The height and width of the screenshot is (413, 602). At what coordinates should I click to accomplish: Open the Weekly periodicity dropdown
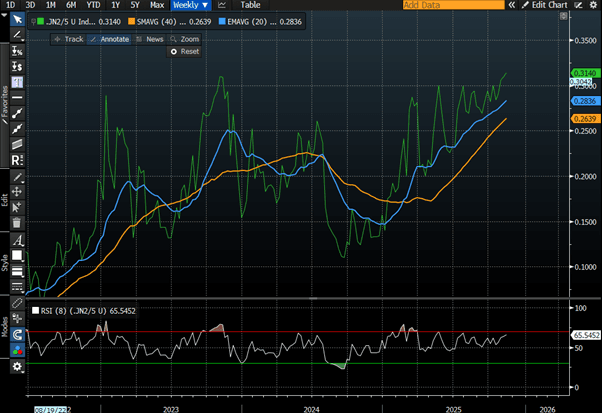[190, 5]
